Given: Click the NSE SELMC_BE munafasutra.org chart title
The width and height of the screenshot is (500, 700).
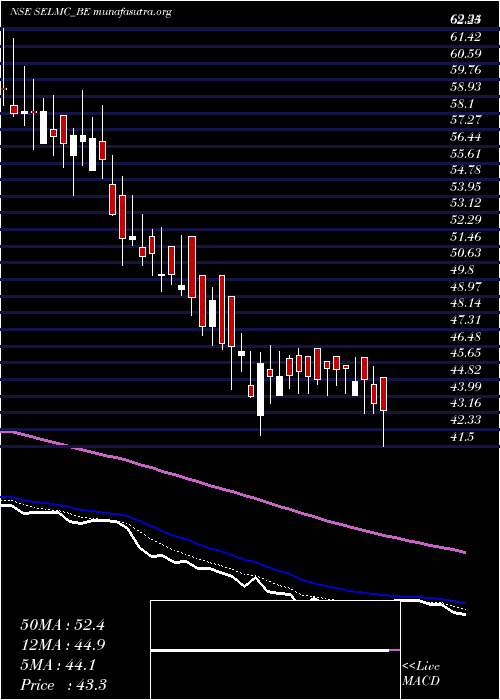Looking at the screenshot, I should click(91, 12).
